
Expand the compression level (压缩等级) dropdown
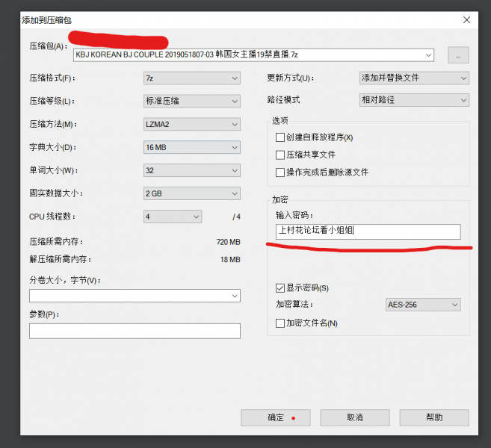click(191, 101)
